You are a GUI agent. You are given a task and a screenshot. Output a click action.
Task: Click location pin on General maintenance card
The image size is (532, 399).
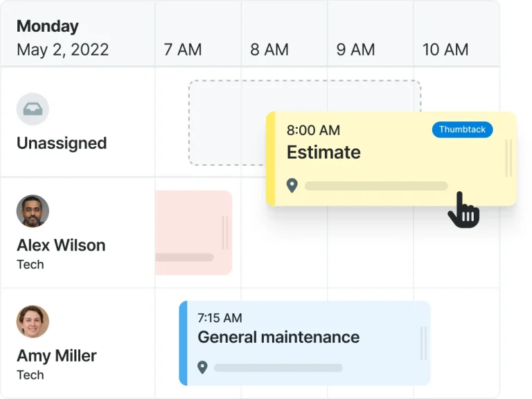point(202,367)
